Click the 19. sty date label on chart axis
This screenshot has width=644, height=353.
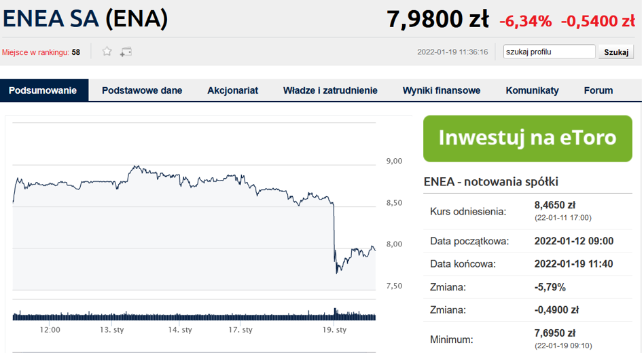[x=335, y=330]
